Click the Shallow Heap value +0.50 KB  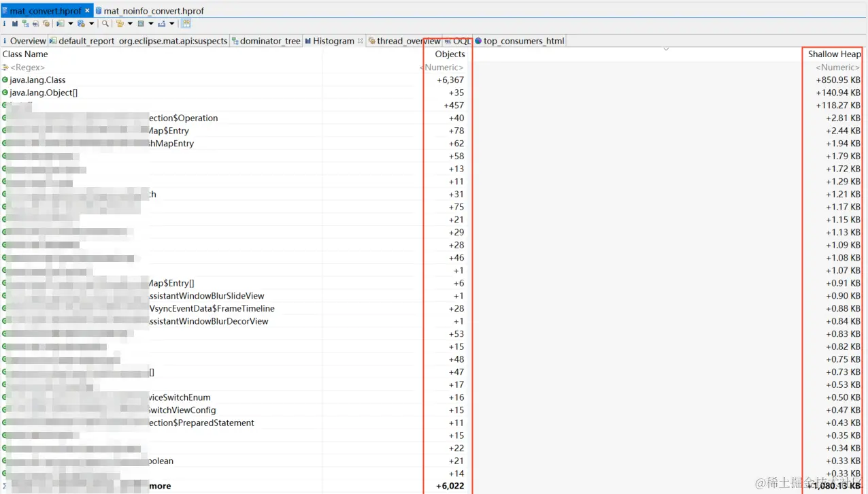point(843,397)
